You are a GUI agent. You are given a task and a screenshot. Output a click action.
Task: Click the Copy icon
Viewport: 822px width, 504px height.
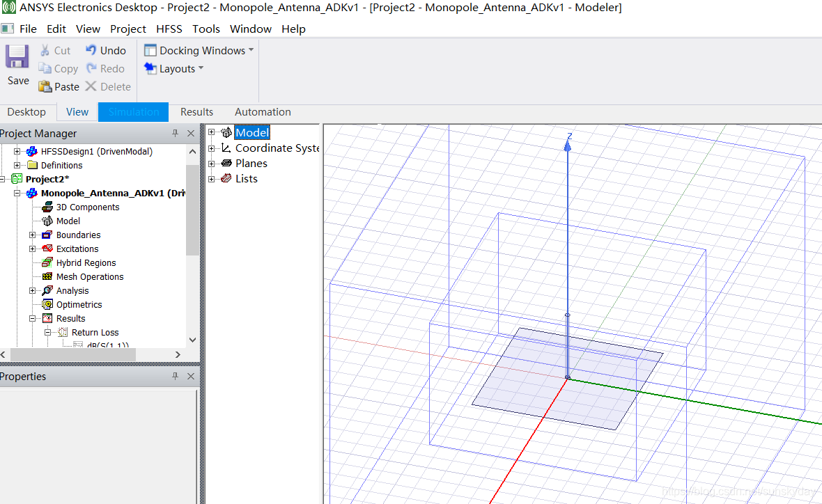click(x=45, y=69)
